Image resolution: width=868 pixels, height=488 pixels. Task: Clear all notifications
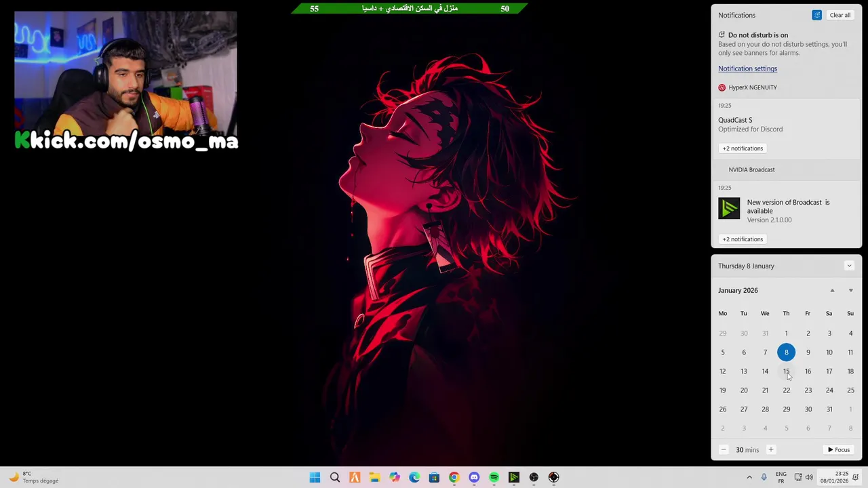tap(840, 15)
